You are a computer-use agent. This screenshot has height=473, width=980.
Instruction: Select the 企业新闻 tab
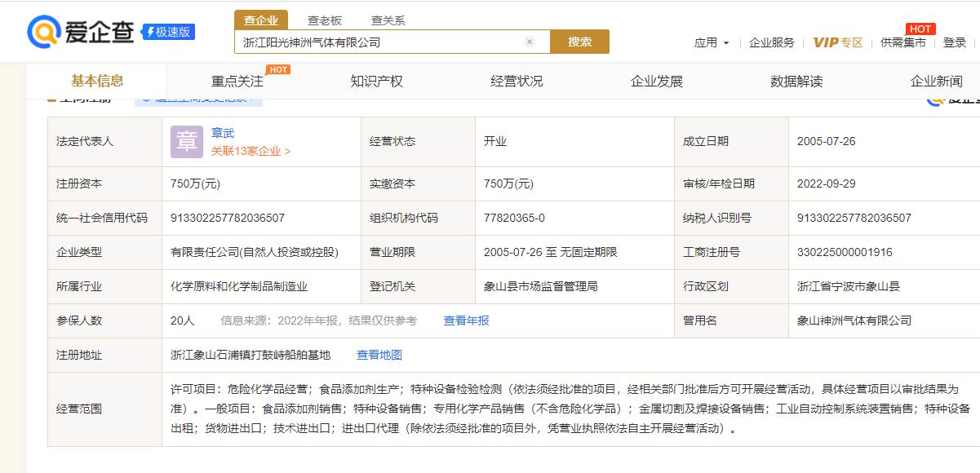click(x=937, y=82)
